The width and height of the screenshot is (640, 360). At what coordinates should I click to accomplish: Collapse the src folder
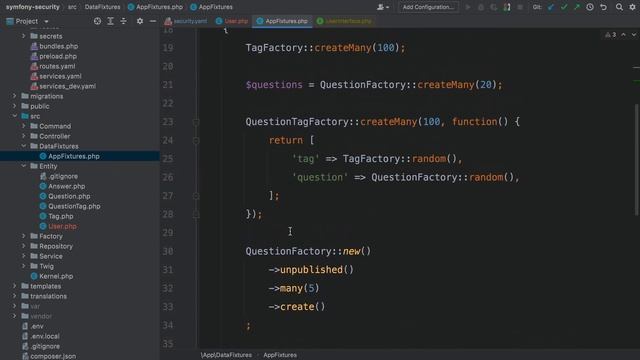coord(15,116)
